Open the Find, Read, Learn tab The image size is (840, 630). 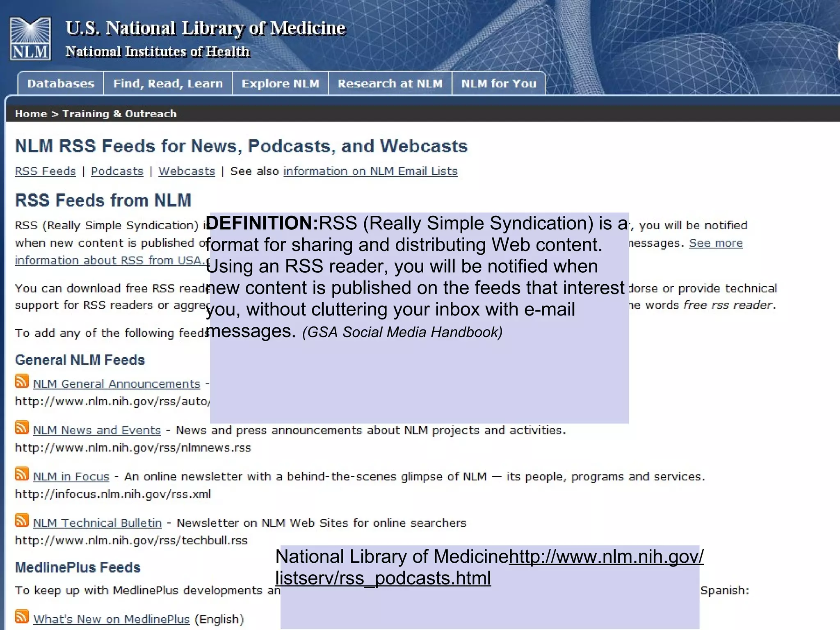point(168,83)
